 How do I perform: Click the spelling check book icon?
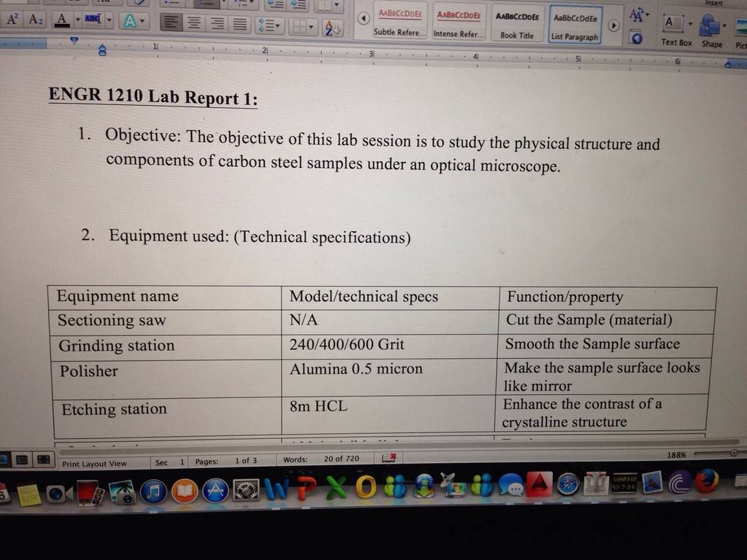coord(390,459)
